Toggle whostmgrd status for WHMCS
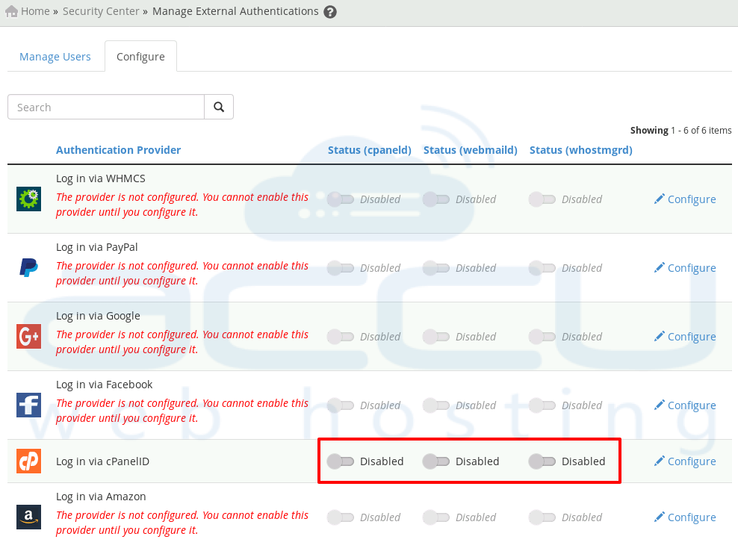The image size is (738, 560). [542, 199]
